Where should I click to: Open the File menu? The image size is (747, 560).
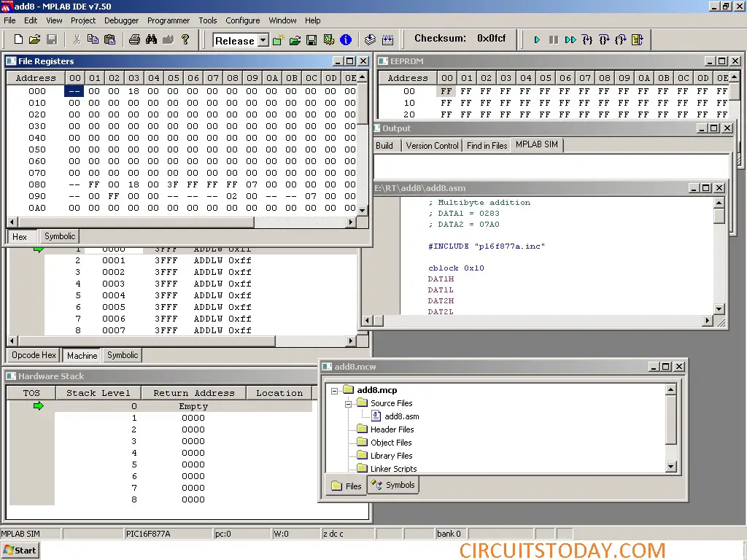(x=9, y=20)
